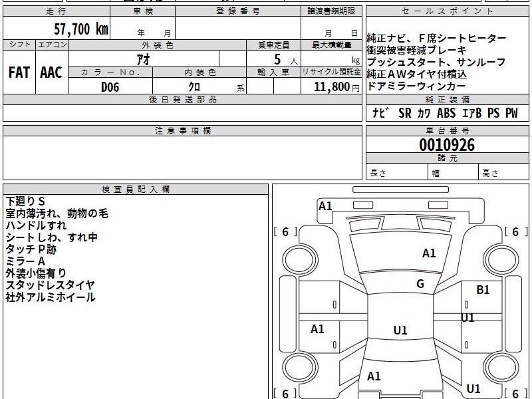Select sales point 純正ナビ、F席シートヒーター
Image resolution: width=532 pixels, height=399 pixels.
437,38
